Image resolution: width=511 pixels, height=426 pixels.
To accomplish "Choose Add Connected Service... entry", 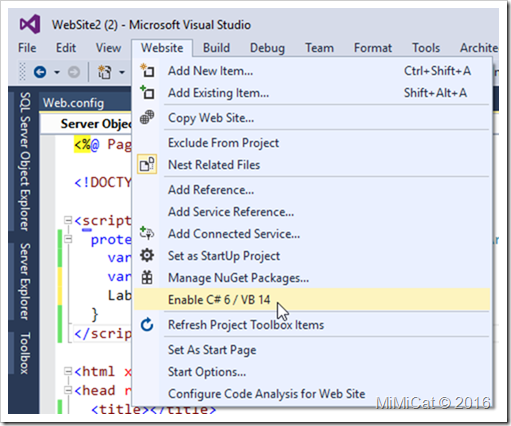I will pyautogui.click(x=312, y=234).
